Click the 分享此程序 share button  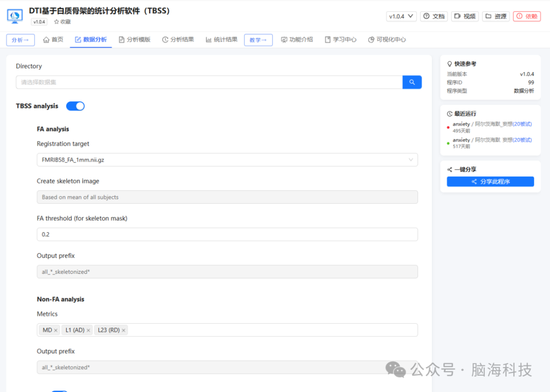pos(490,182)
